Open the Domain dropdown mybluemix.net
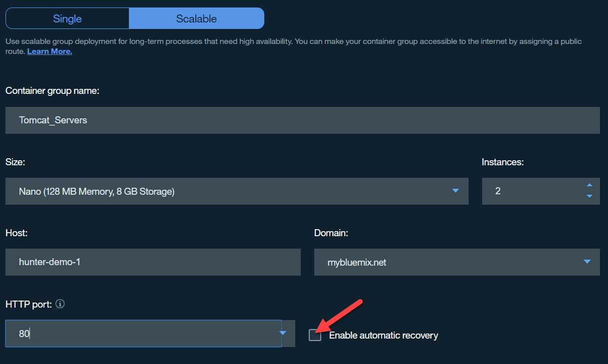The image size is (608, 364). (457, 262)
